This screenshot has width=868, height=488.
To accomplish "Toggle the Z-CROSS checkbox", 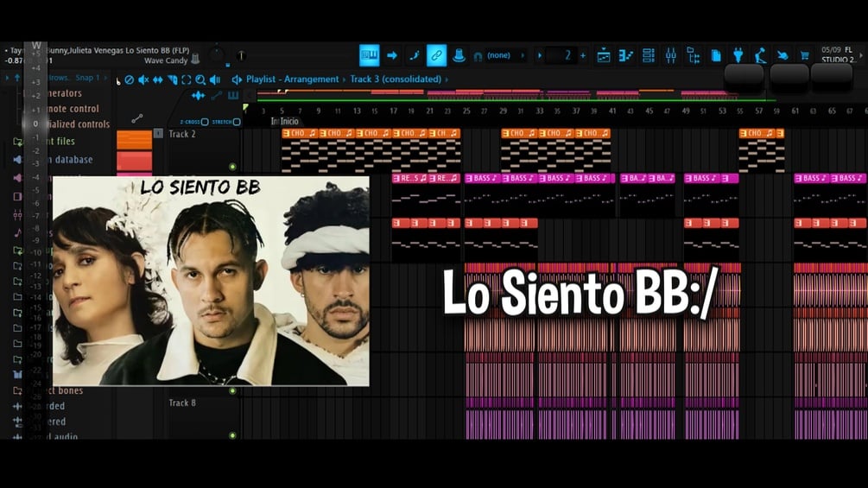I will pyautogui.click(x=205, y=122).
